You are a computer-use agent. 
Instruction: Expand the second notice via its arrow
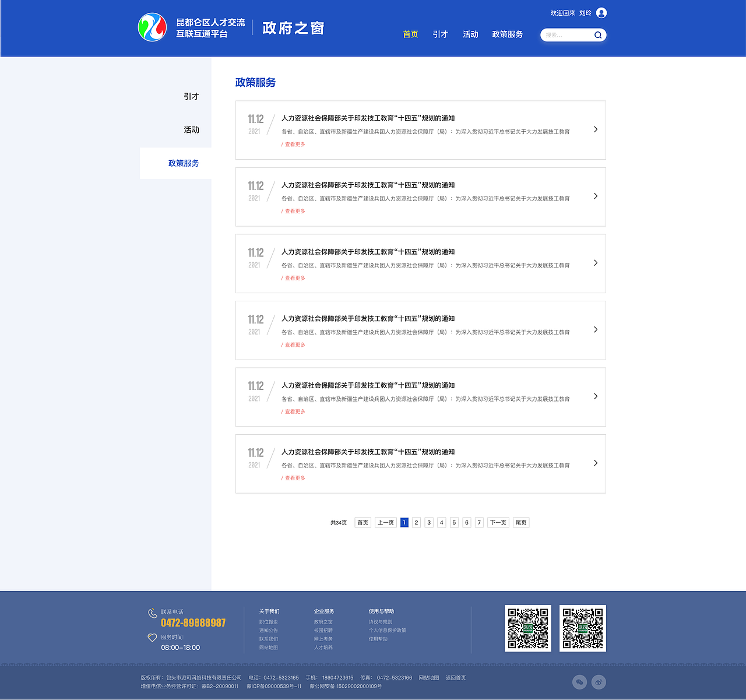pos(596,196)
